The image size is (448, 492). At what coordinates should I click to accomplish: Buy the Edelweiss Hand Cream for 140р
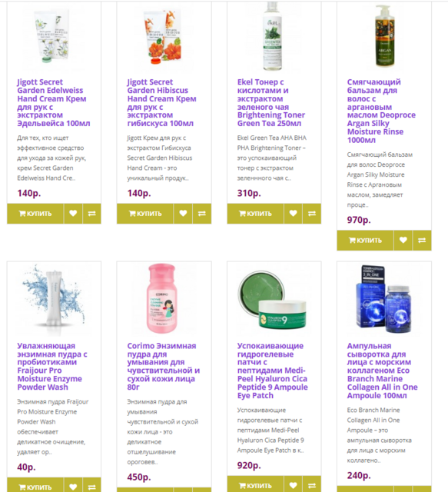[35, 214]
